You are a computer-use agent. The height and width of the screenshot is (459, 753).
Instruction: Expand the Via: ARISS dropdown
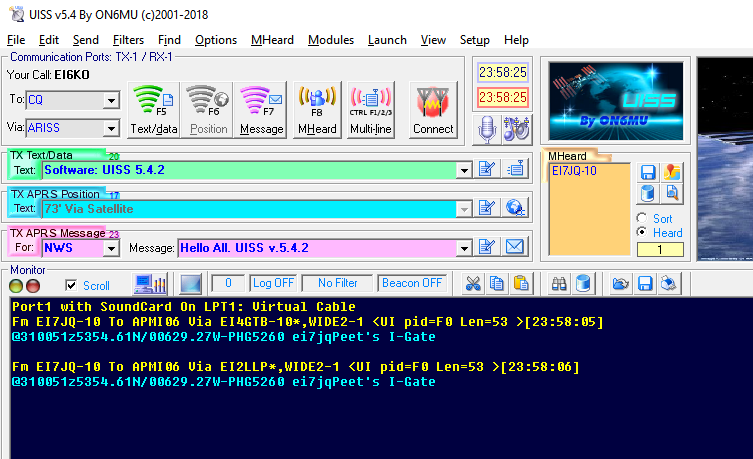click(x=111, y=128)
